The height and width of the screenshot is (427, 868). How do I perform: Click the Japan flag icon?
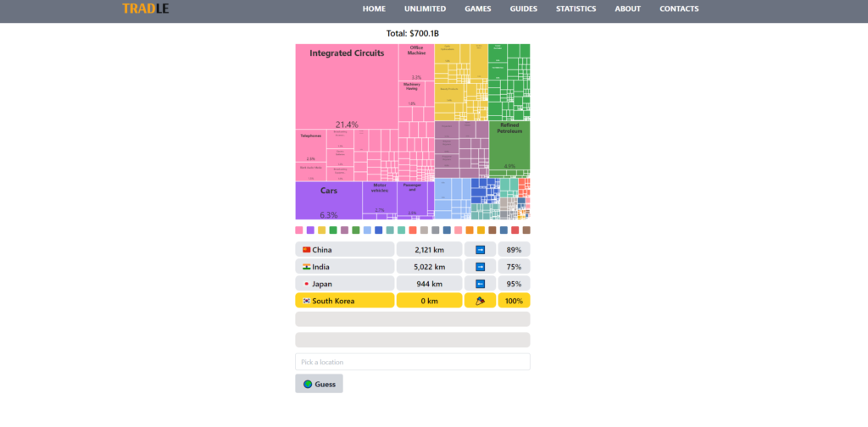point(306,284)
